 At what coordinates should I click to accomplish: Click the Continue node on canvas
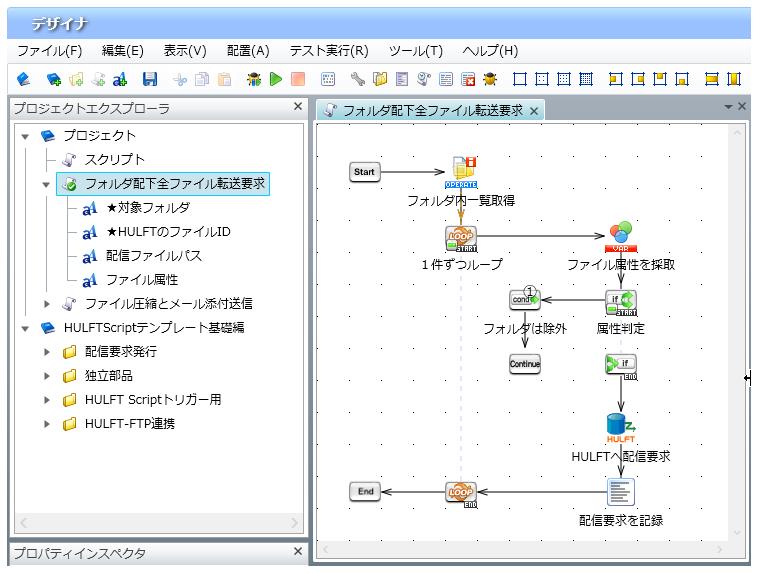click(525, 364)
